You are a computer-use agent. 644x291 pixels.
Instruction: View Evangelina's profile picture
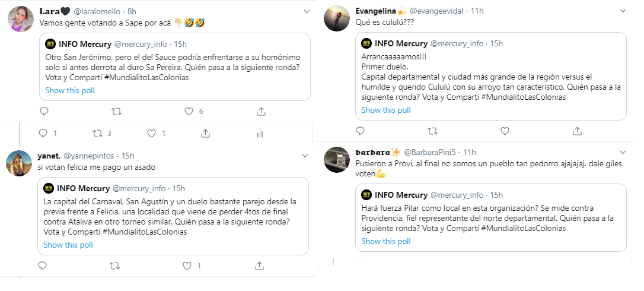[x=336, y=18]
